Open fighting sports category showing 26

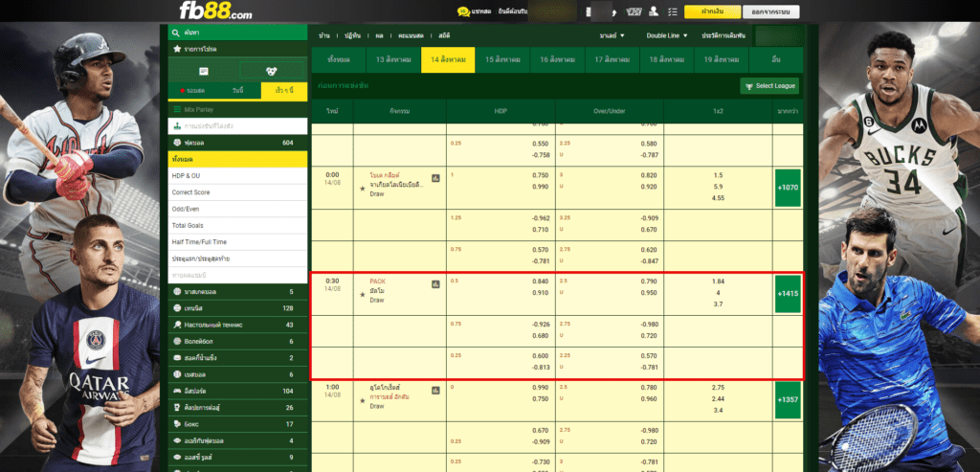pos(237,408)
